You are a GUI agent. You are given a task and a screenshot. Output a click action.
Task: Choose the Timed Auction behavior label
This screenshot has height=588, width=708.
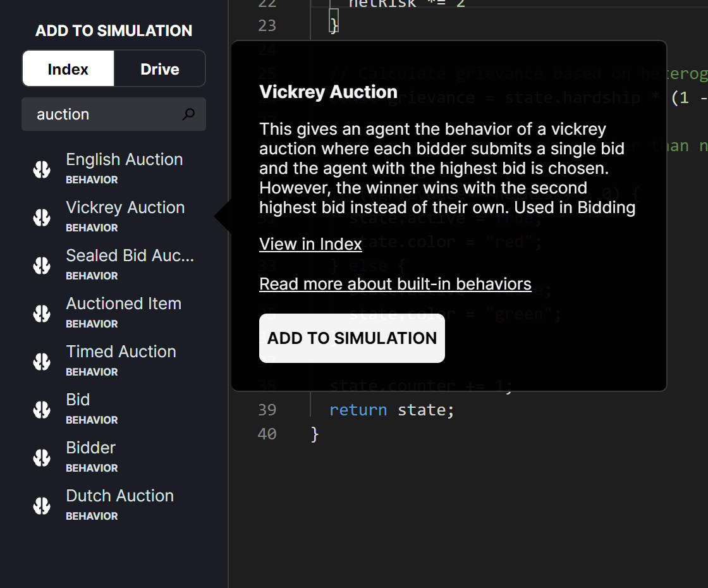pyautogui.click(x=121, y=352)
